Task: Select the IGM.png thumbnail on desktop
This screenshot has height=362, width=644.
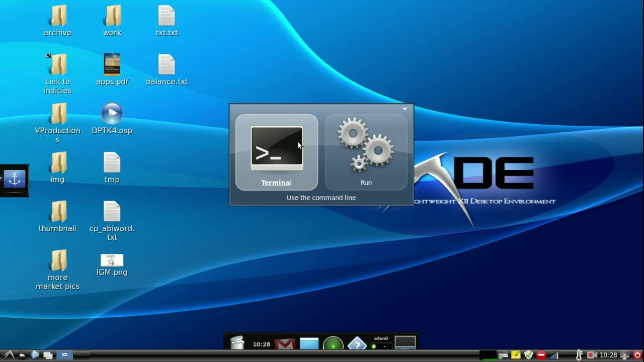Action: 112,265
